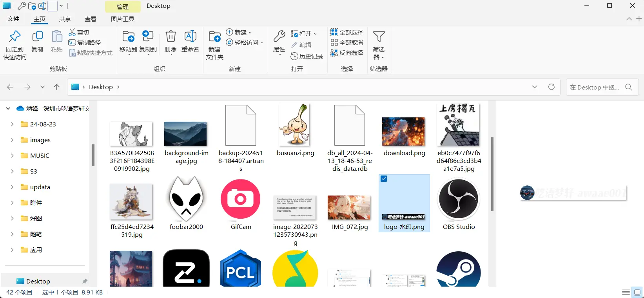Open the 打开 dropdown in ribbon

pos(304,33)
